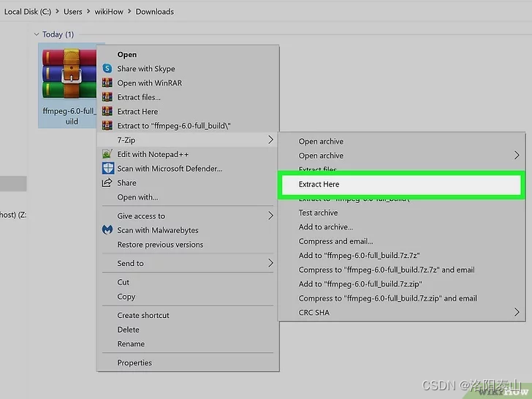This screenshot has height=399, width=532.
Task: Expand the CRC SHA submenu arrow
Action: 517,312
